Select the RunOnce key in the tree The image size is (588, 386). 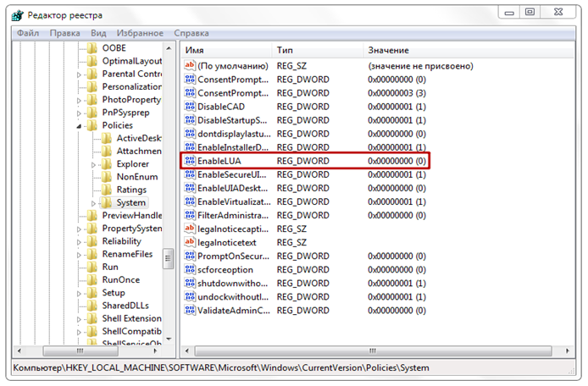click(120, 279)
